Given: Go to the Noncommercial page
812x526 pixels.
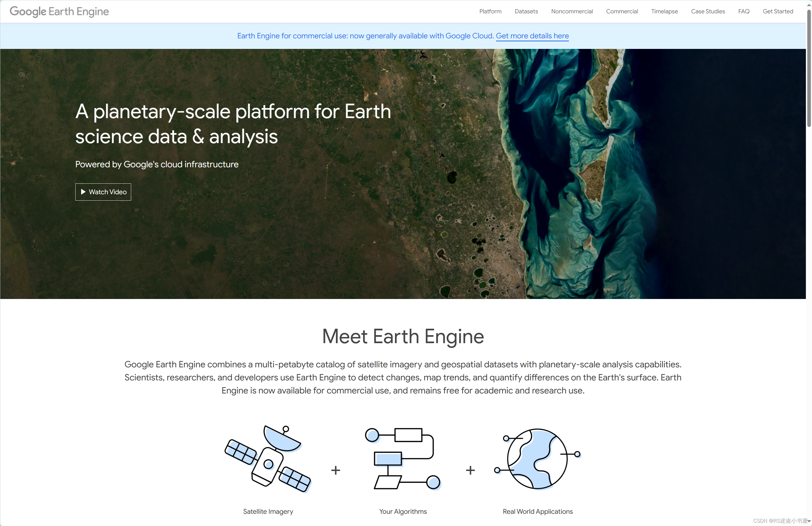Looking at the screenshot, I should 572,11.
